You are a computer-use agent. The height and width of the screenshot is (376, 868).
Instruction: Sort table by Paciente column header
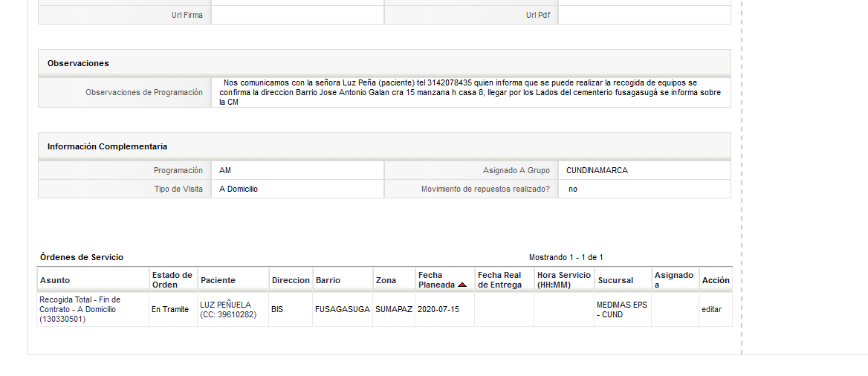218,280
